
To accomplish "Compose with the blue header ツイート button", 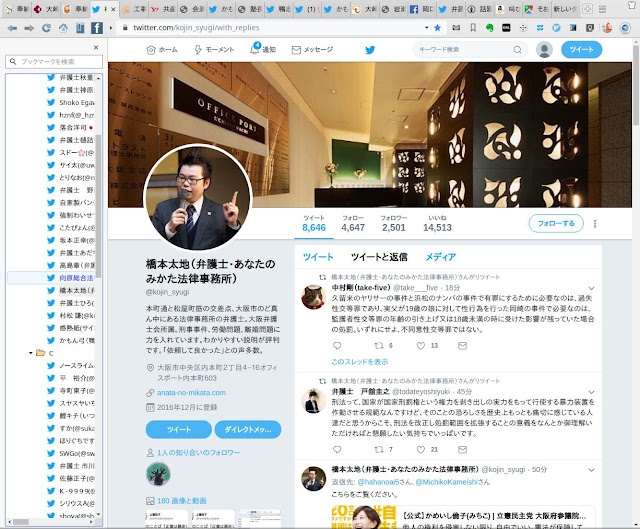I will tap(581, 50).
